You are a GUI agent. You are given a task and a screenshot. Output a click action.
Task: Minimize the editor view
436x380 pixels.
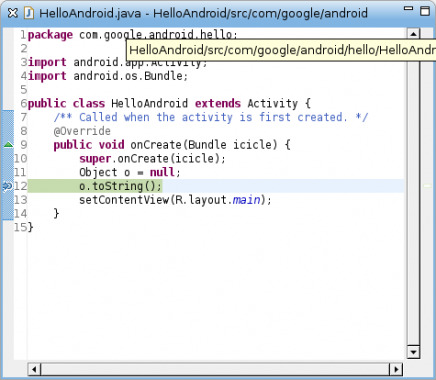click(x=408, y=8)
